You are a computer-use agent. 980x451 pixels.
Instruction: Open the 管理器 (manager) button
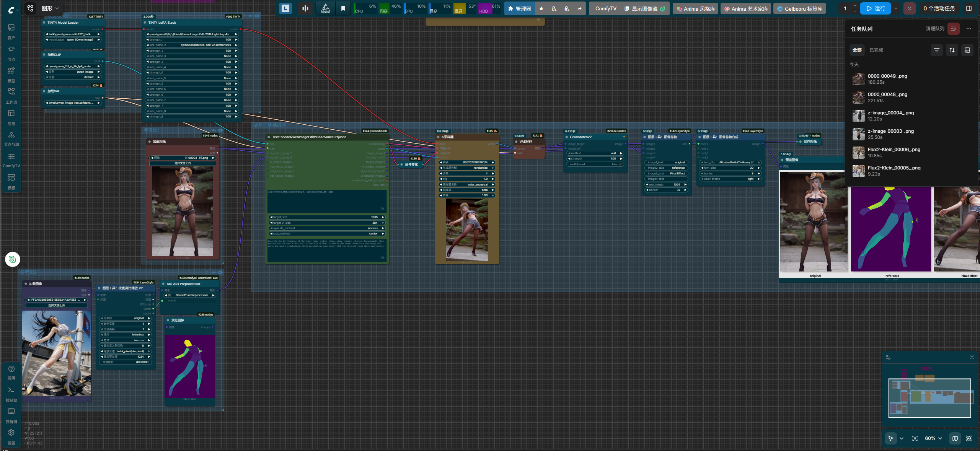[520, 8]
